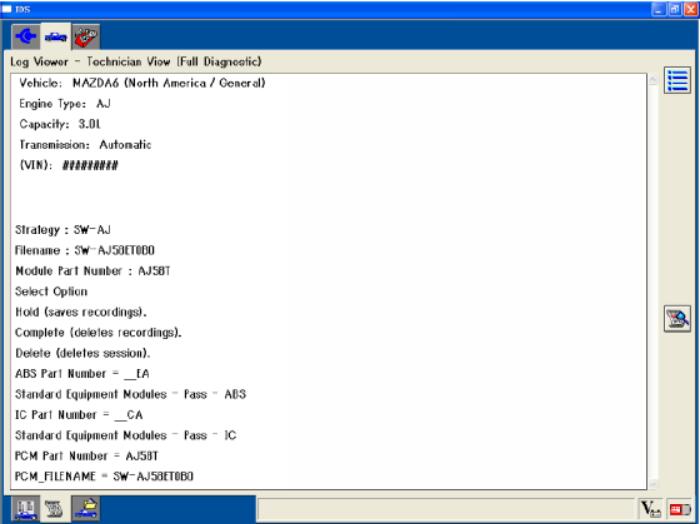
Task: Click the blue back arrow tab
Action: 26,36
